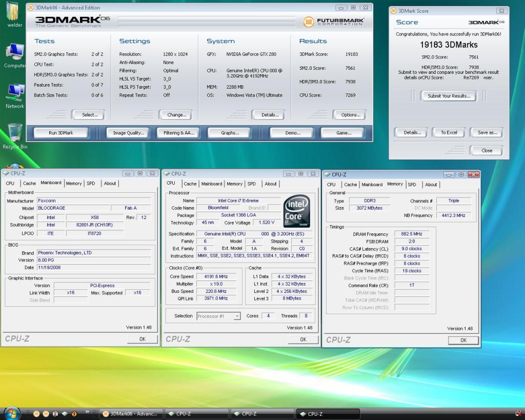The width and height of the screenshot is (525, 420).
Task: Click the BIOS Version 6.00 PG field
Action: (x=94, y=260)
